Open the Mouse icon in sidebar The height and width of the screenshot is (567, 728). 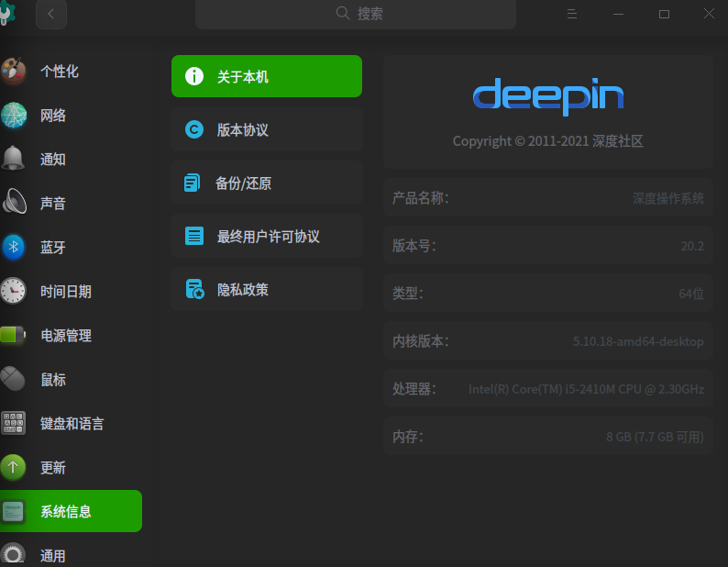click(x=13, y=379)
